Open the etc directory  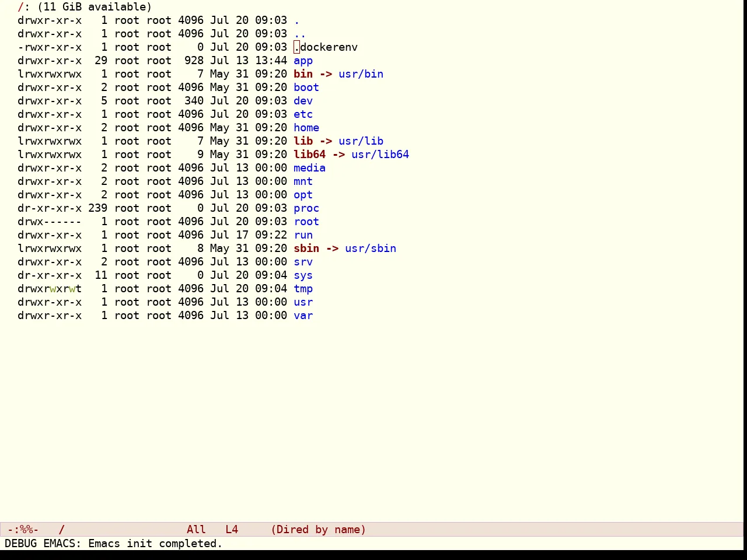tap(303, 114)
